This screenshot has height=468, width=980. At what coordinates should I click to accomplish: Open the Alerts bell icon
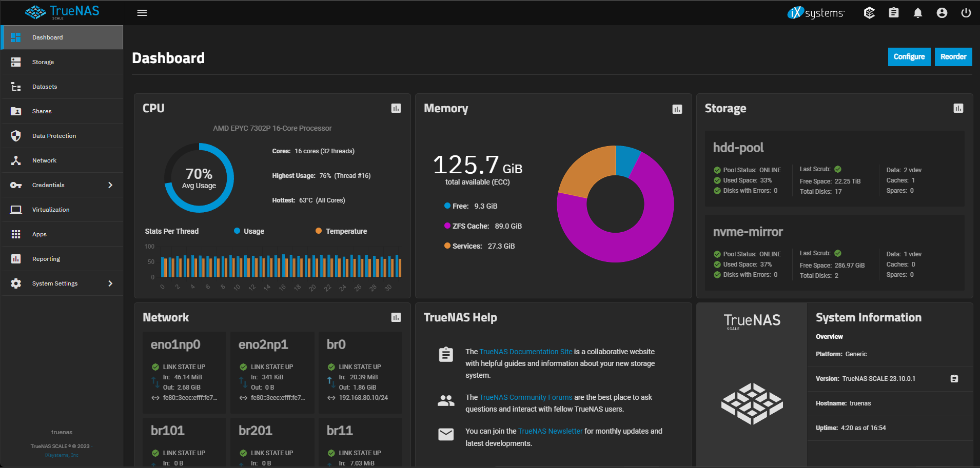tap(918, 13)
